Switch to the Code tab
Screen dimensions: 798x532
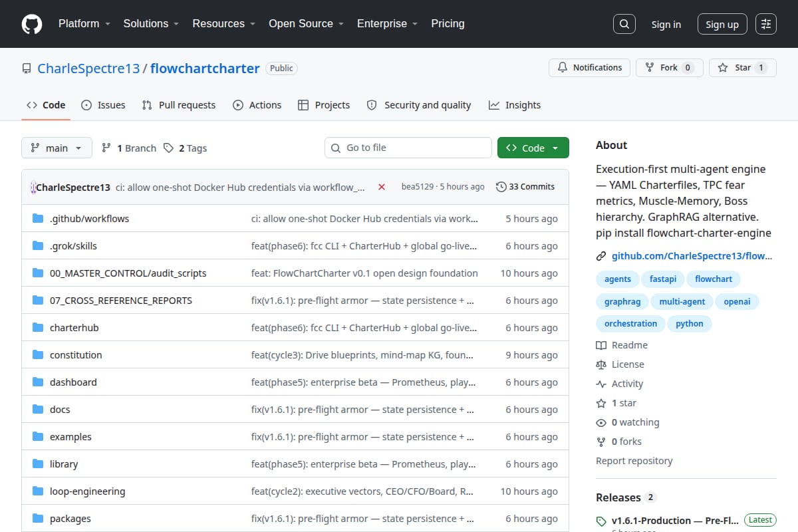(46, 105)
